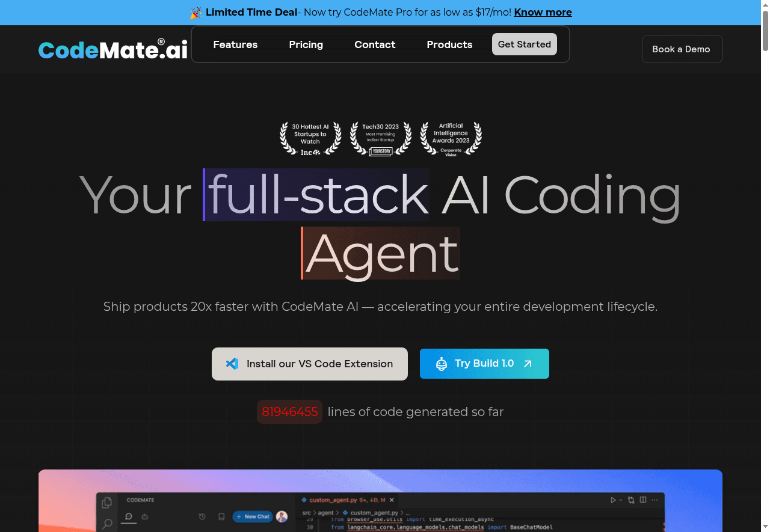Click the Book a Demo button

(682, 49)
